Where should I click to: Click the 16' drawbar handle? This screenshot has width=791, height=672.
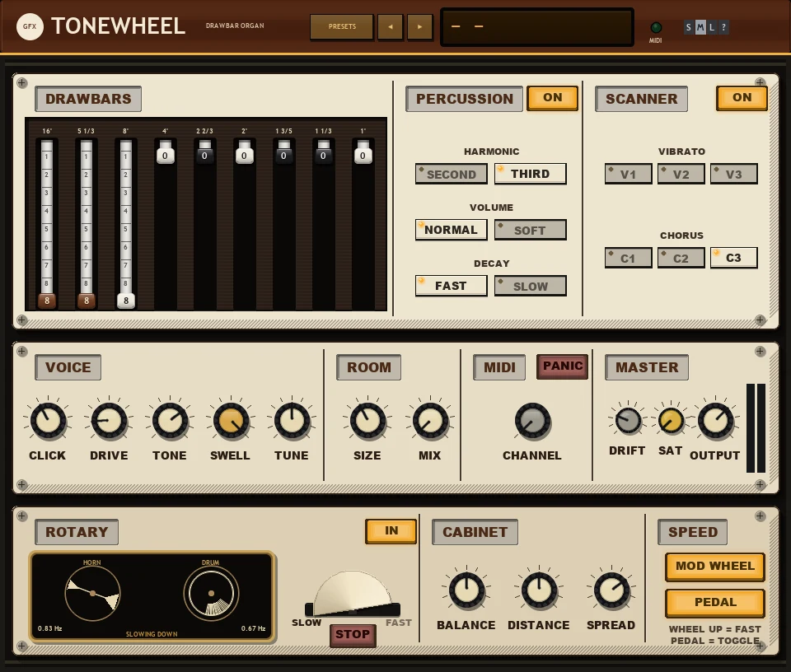[47, 301]
